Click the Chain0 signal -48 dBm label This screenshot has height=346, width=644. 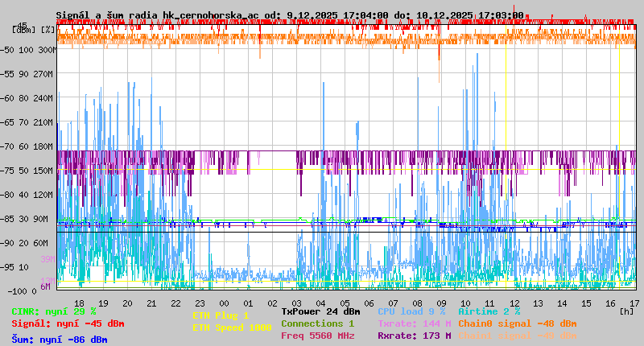517,323
